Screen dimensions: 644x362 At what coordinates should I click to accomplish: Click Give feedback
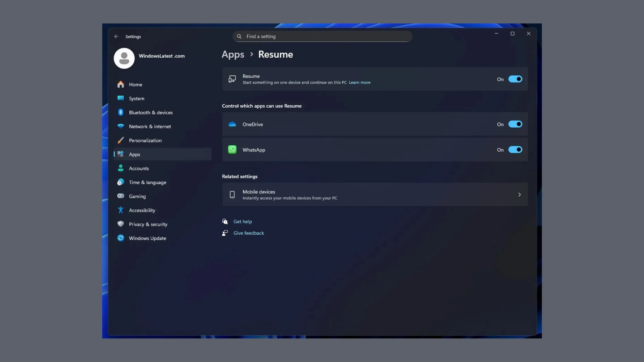248,233
